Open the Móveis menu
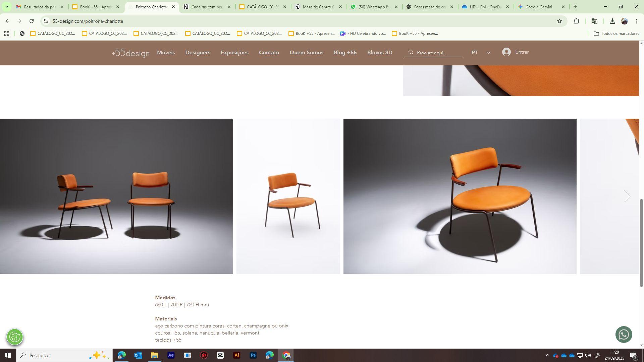This screenshot has height=362, width=644. tap(166, 53)
